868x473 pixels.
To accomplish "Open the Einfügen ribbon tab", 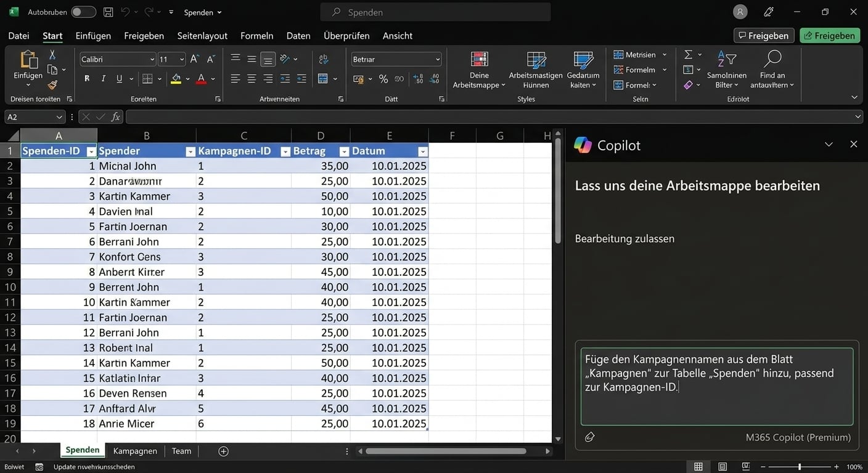I will [93, 36].
